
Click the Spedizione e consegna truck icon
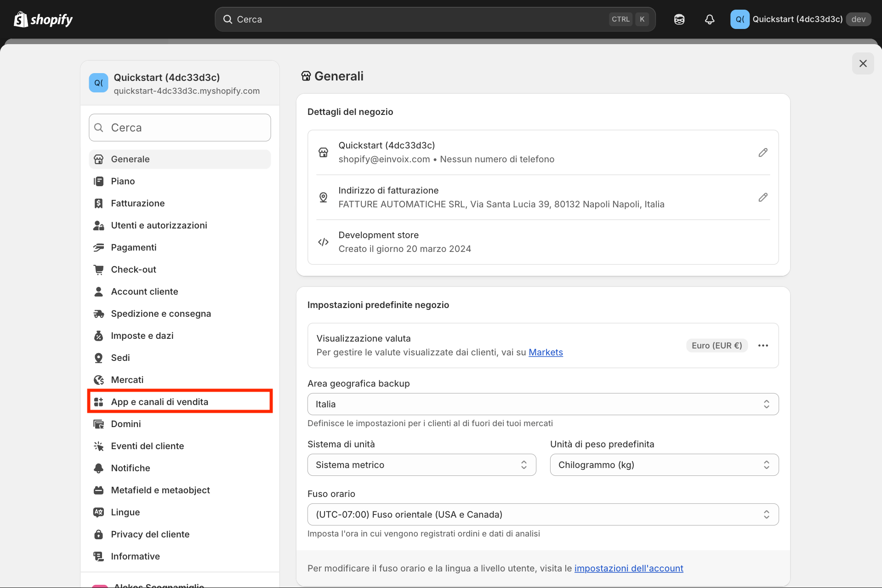99,314
